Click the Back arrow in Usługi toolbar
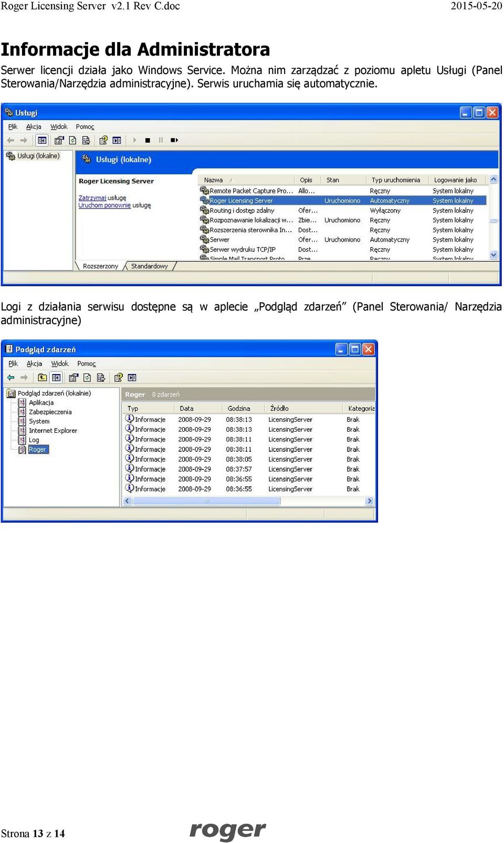504x843 pixels. click(x=10, y=140)
